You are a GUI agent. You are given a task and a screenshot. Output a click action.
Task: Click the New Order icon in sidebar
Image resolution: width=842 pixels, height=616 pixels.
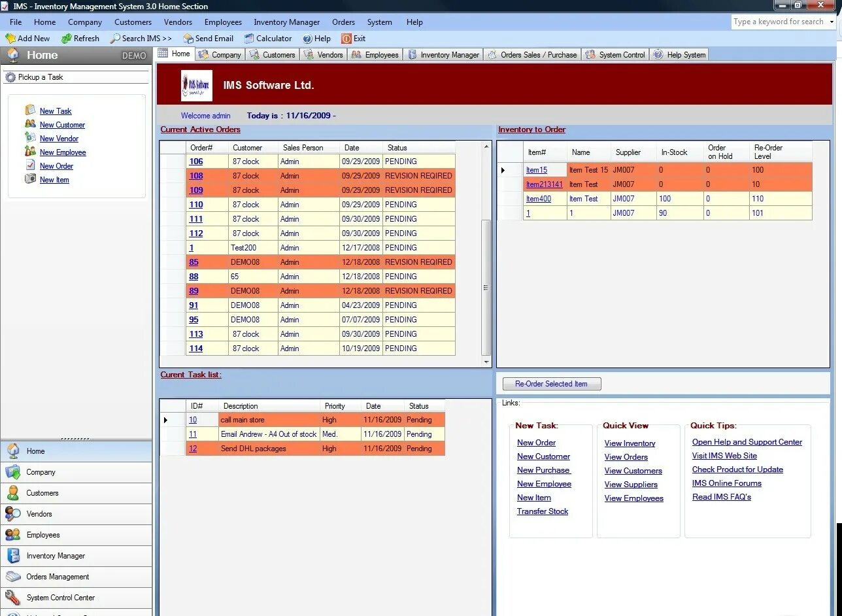[x=30, y=165]
